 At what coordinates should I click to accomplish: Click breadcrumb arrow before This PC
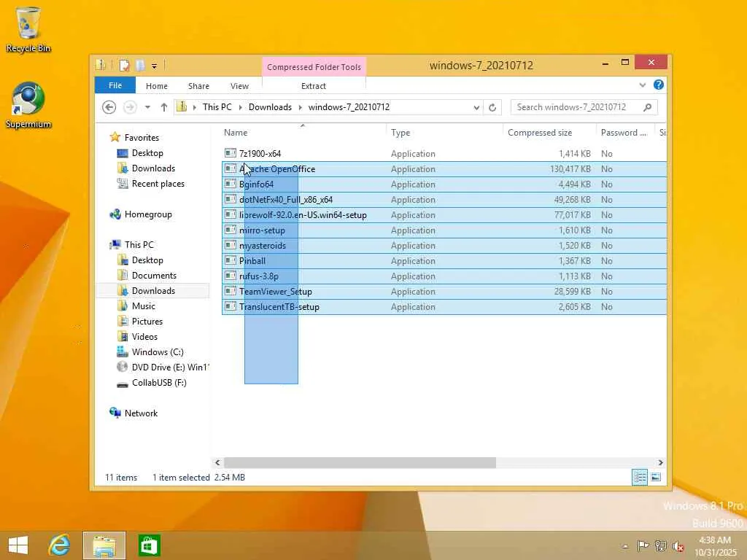pyautogui.click(x=194, y=107)
